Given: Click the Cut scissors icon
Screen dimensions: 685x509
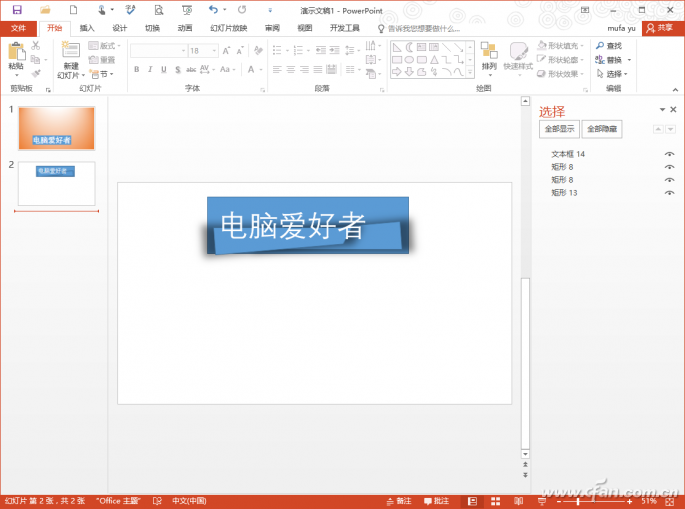Looking at the screenshot, I should pos(36,45).
